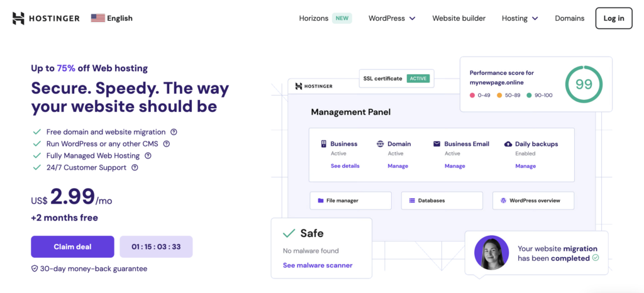Click the Management Panel heading
Screen dimensions: 644x293
pyautogui.click(x=351, y=112)
